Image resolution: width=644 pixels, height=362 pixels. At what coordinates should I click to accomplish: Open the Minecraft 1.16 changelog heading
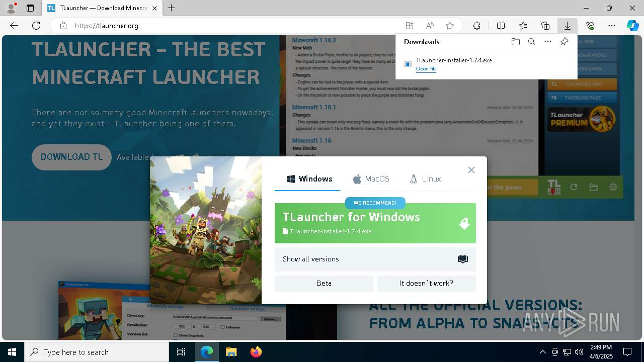coord(311,141)
